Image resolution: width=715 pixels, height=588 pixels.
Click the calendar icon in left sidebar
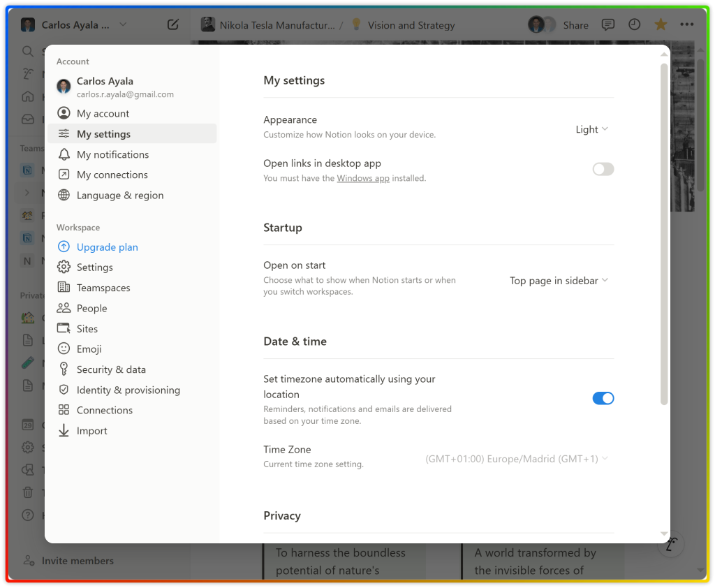[x=28, y=425]
